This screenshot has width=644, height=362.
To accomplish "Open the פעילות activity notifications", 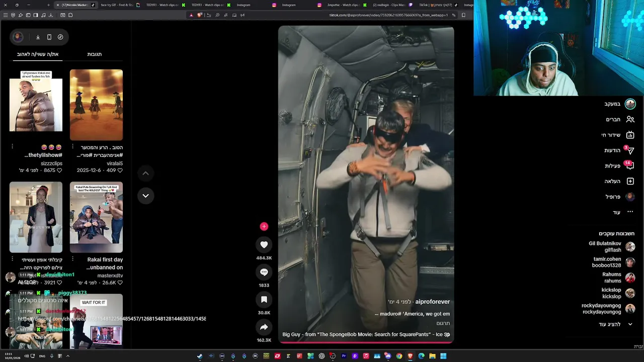I will [x=619, y=166].
